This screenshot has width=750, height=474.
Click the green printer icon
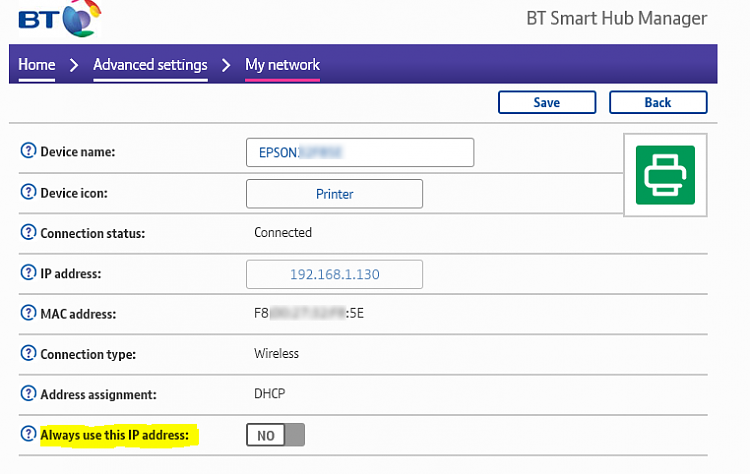tap(665, 175)
